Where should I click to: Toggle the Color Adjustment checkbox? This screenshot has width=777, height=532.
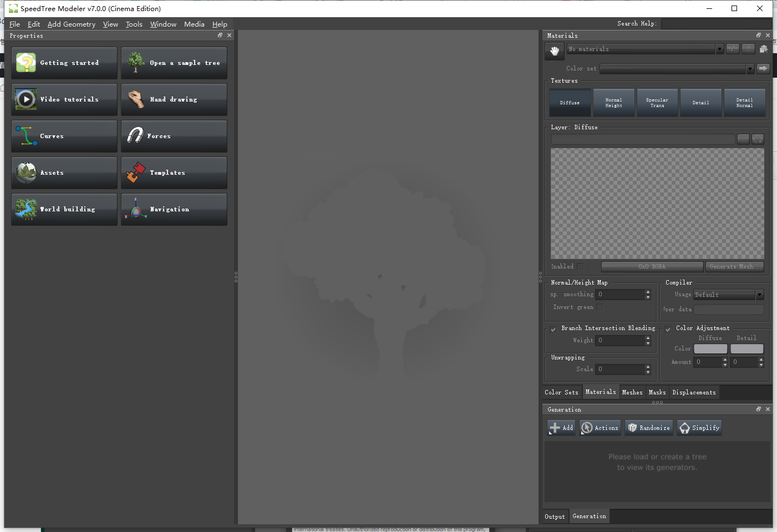coord(668,329)
